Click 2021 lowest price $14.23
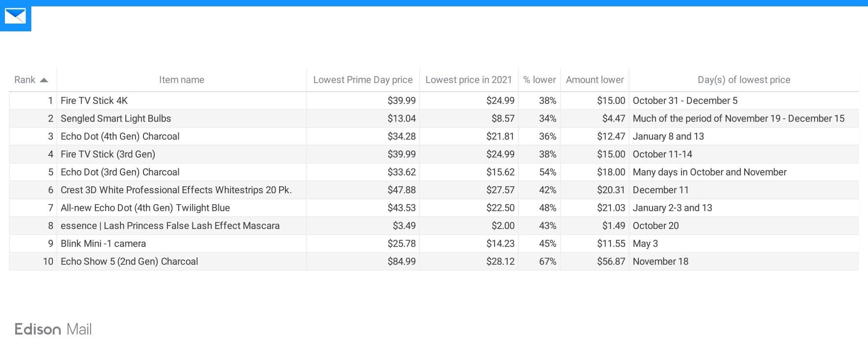 pos(500,244)
